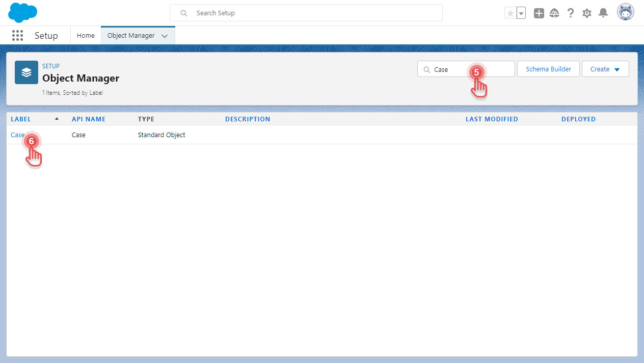The height and width of the screenshot is (363, 644).
Task: View notifications via the bell icon
Action: (x=603, y=12)
